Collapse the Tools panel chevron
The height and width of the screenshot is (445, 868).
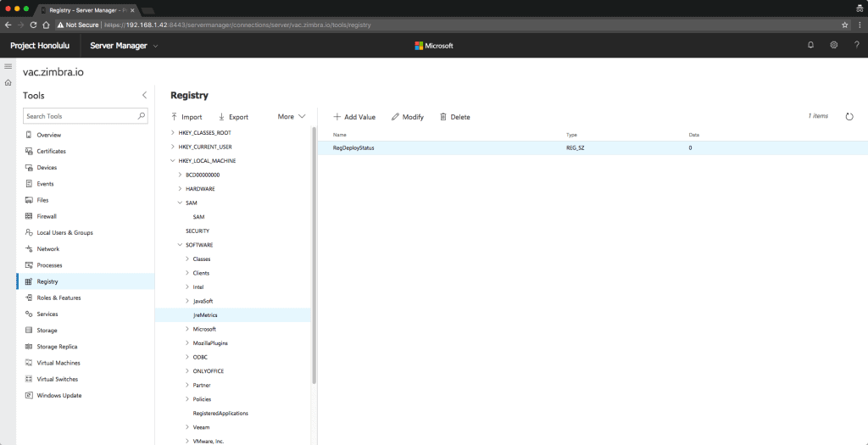(144, 95)
